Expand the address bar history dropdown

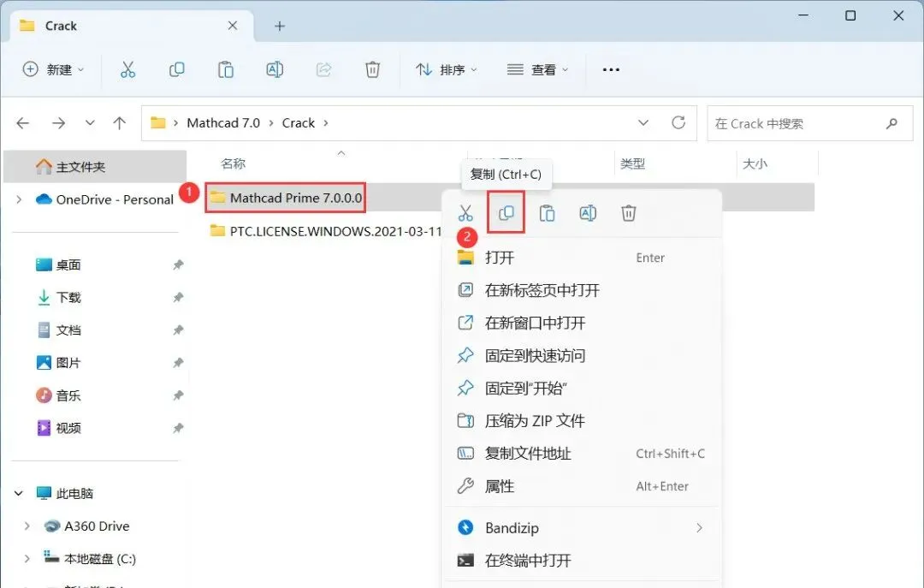point(643,122)
